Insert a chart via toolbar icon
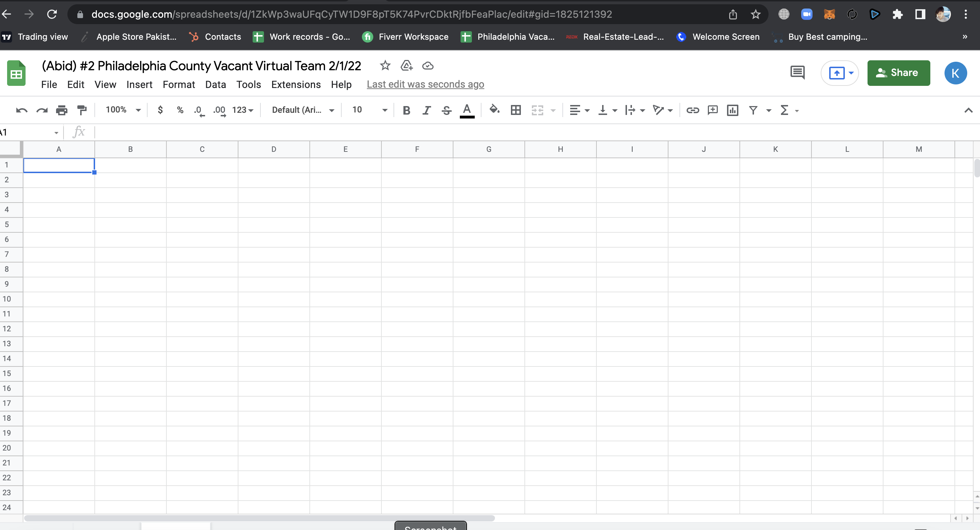The image size is (980, 530). click(732, 110)
